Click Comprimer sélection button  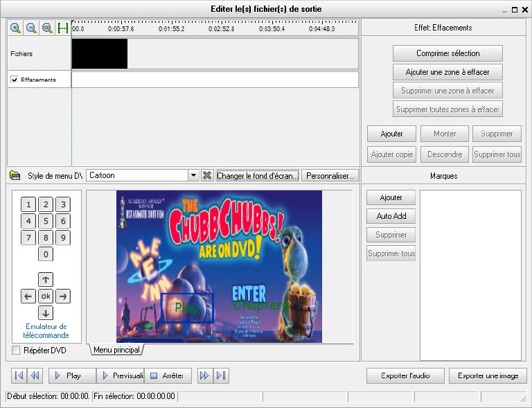point(448,53)
